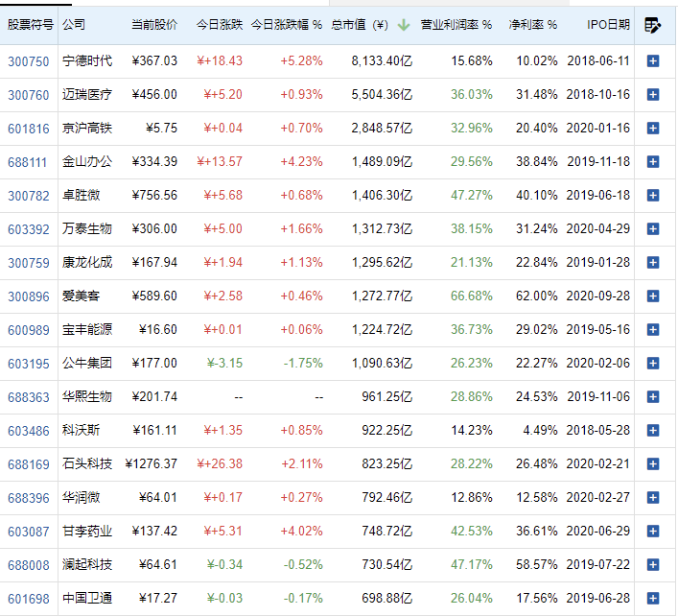Open stock symbol 603087 link
Image resolution: width=678 pixels, height=616 pixels.
pos(29,532)
